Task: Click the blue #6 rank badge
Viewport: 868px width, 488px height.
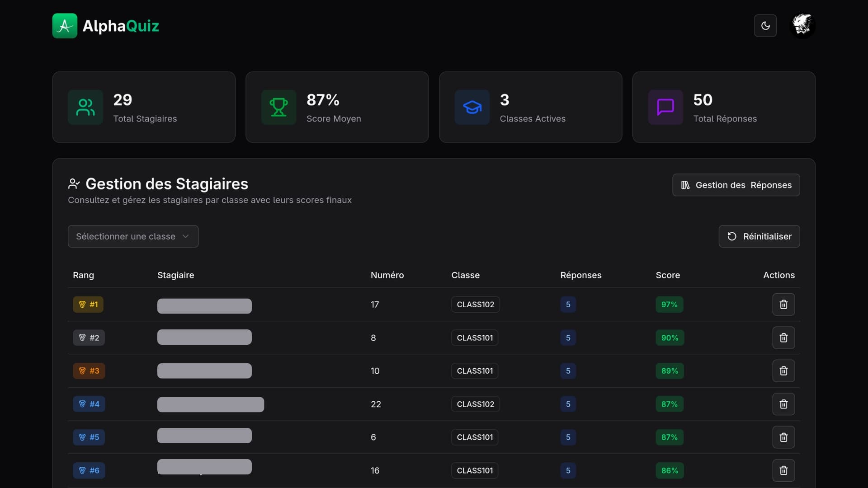Action: pos(89,470)
